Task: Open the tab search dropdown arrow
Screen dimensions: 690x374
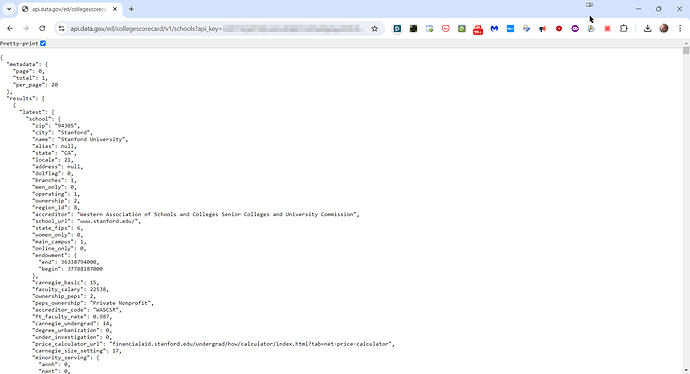Action: 9,9
